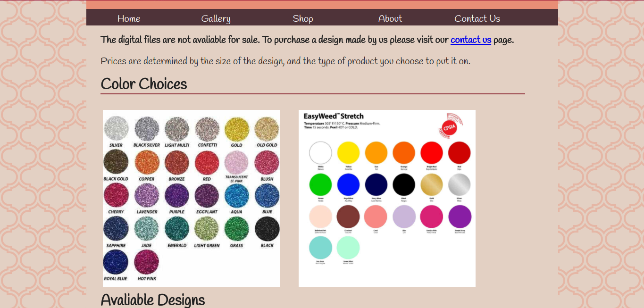Go to the Gallery page
Image resolution: width=644 pixels, height=308 pixels.
[216, 18]
